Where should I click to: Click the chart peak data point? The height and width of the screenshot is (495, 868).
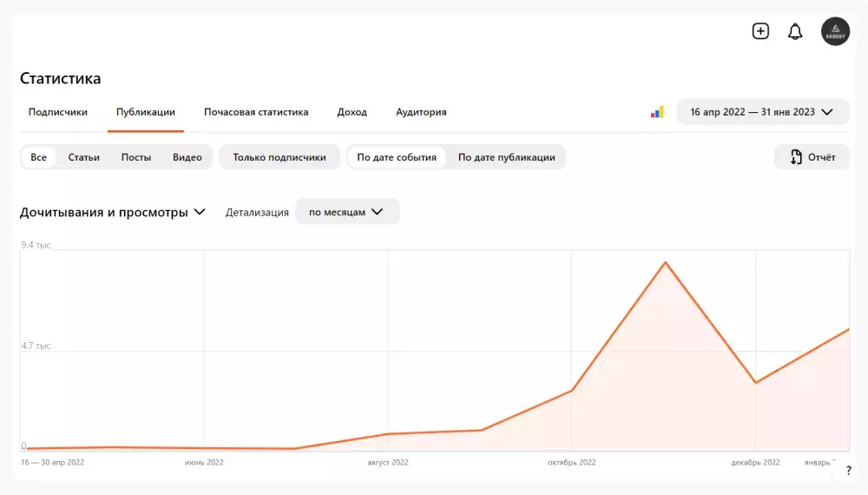pyautogui.click(x=666, y=262)
